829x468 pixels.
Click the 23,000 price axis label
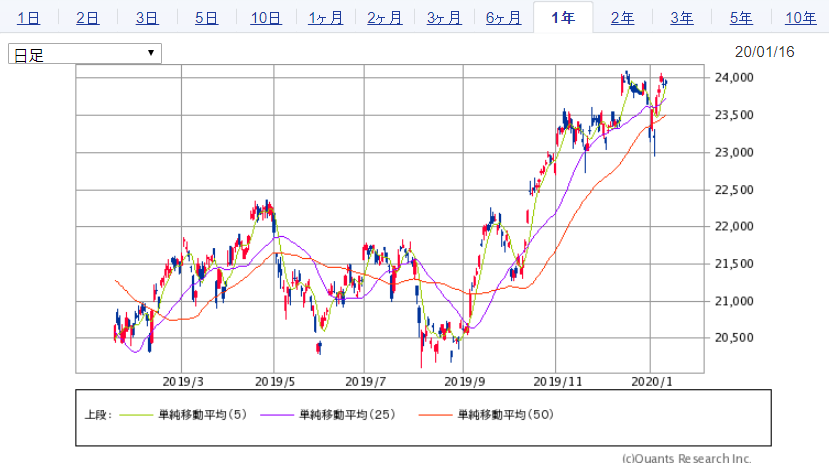734,152
